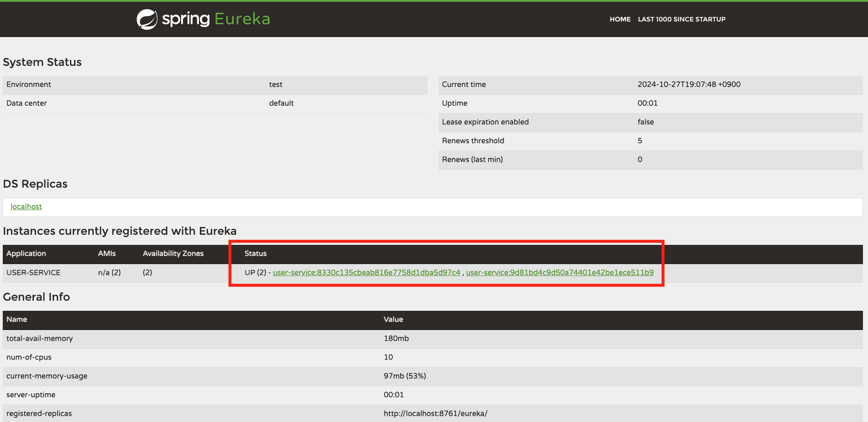Click the Spring leaf logo icon
This screenshot has height=422, width=868.
click(x=147, y=19)
